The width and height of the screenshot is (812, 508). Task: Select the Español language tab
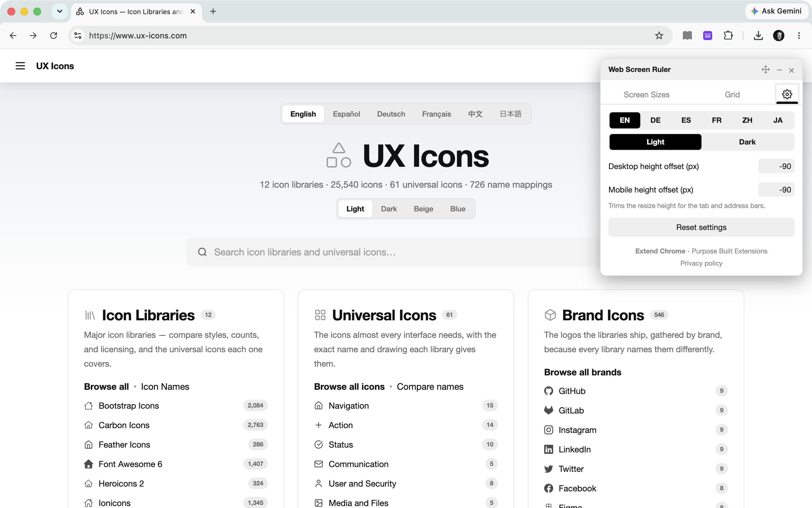(346, 114)
